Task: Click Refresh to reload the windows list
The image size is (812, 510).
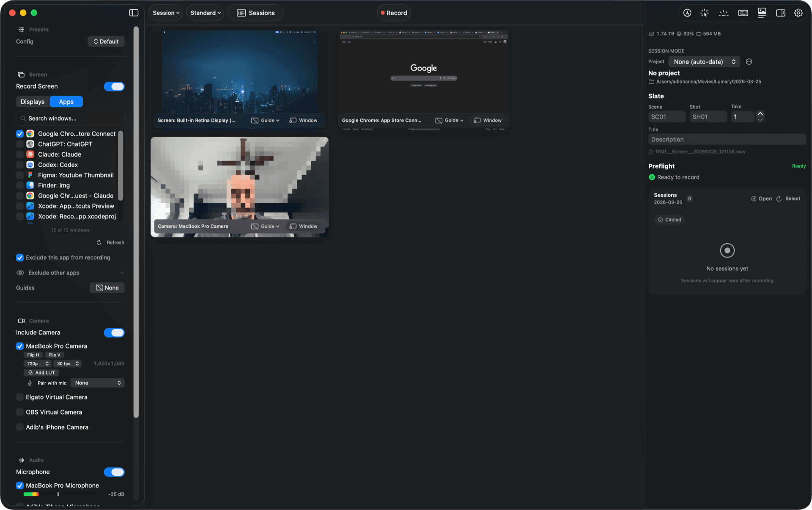Action: point(110,242)
